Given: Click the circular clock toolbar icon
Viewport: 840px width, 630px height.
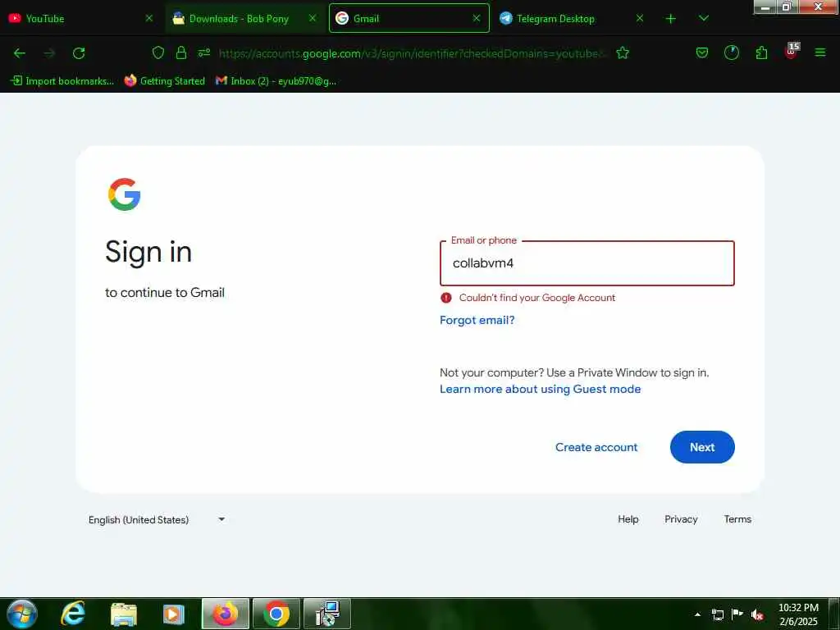Looking at the screenshot, I should 731,52.
